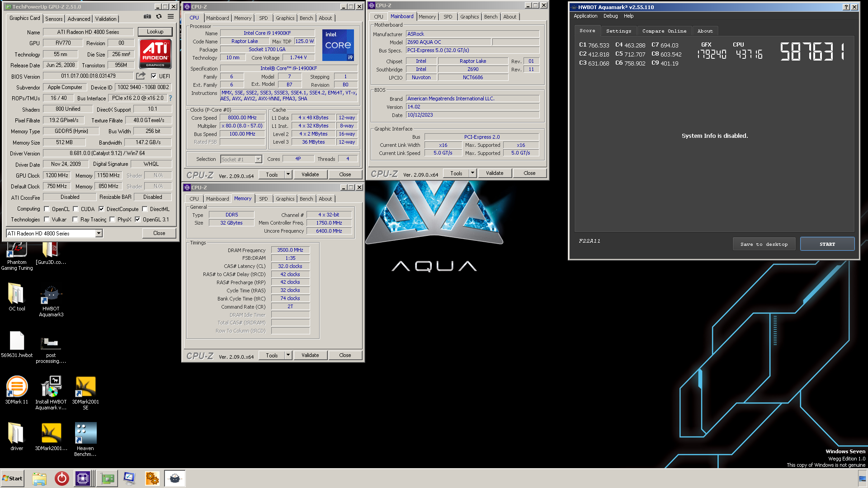Viewport: 868px width, 488px height.
Task: Open Debug menu in HWBOT Aquamark
Action: click(x=610, y=16)
